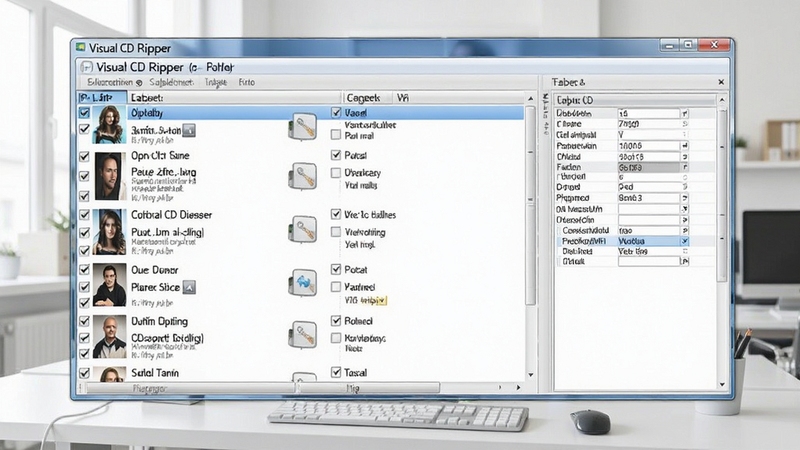The image size is (800, 450).
Task: Toggle the left checkbox of Sulel Tanin
Action: pos(84,373)
